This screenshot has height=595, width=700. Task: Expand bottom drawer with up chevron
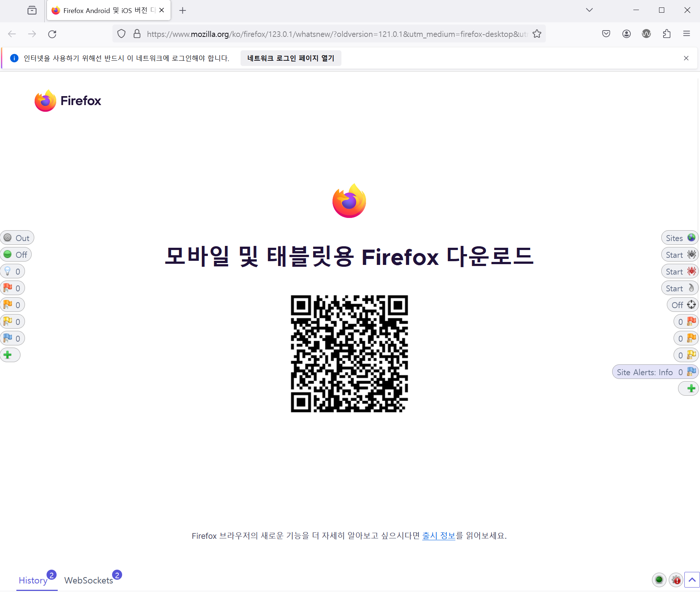click(x=692, y=580)
